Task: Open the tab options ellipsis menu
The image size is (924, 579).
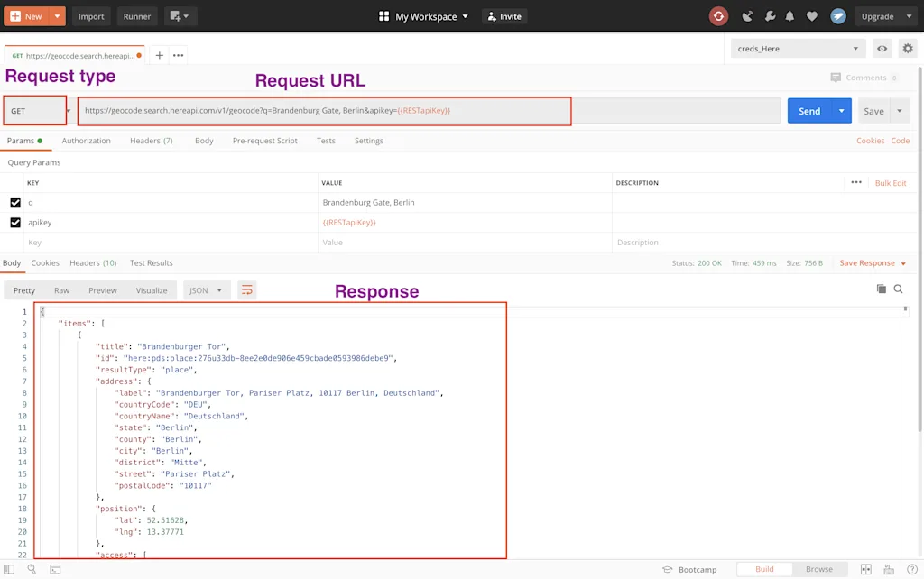Action: pyautogui.click(x=178, y=55)
